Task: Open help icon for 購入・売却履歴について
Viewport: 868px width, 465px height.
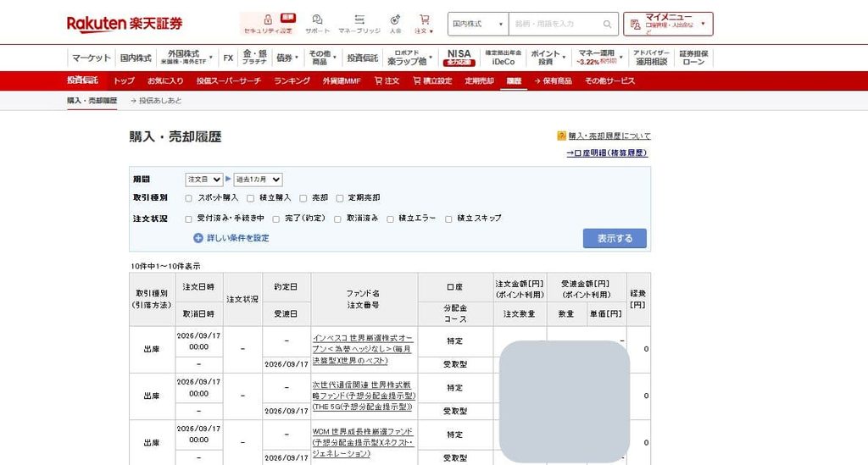Action: (561, 136)
